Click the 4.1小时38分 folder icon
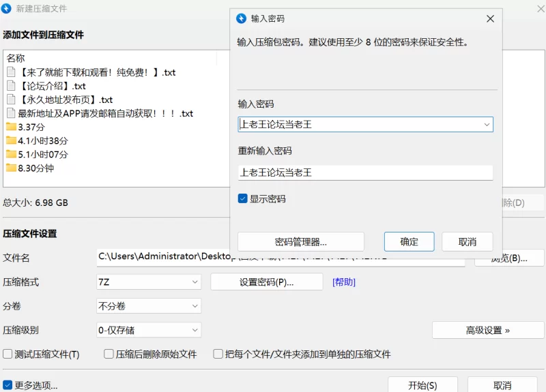546x392 pixels. (11, 140)
